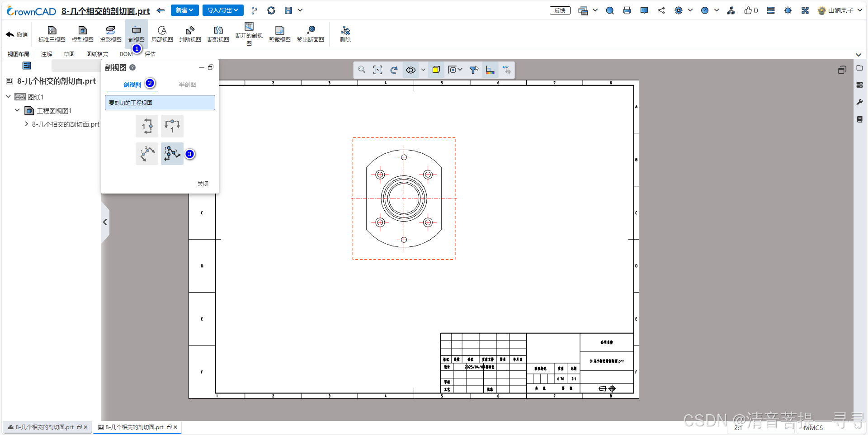Toggle the Abc hide annotations icon
Viewport: 868px width, 435px height.
(x=506, y=70)
